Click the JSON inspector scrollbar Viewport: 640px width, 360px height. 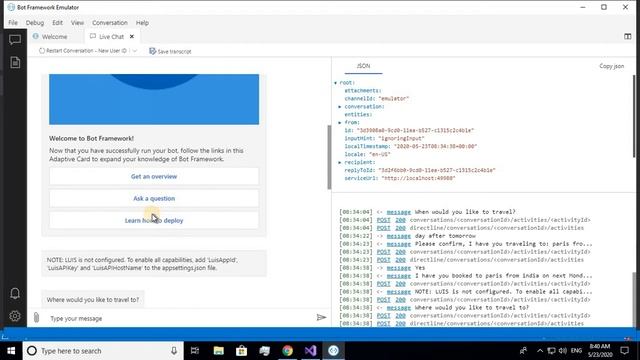tap(634, 116)
